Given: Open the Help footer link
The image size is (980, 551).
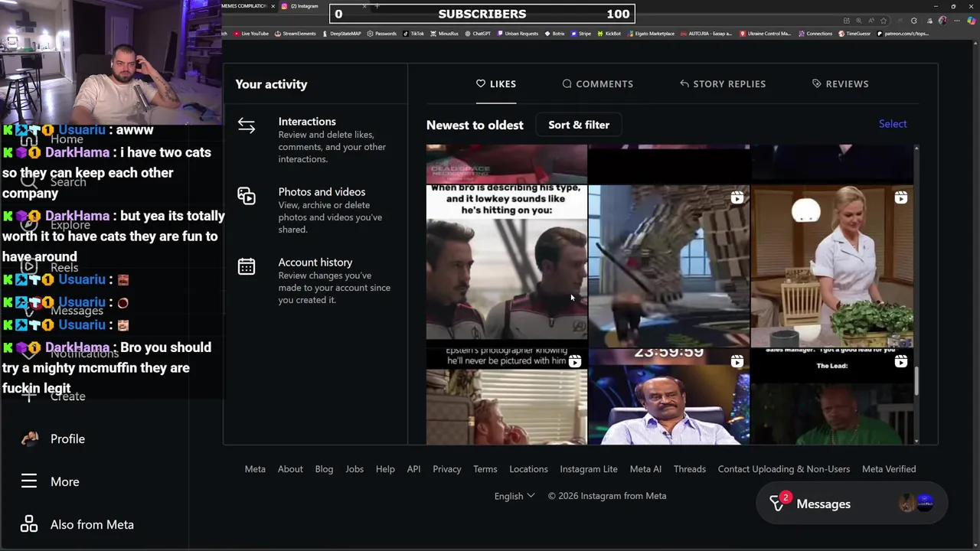Looking at the screenshot, I should click(385, 469).
